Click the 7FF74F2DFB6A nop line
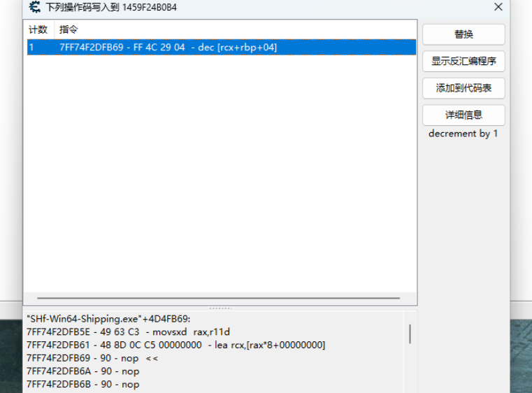This screenshot has width=532, height=393. point(82,371)
